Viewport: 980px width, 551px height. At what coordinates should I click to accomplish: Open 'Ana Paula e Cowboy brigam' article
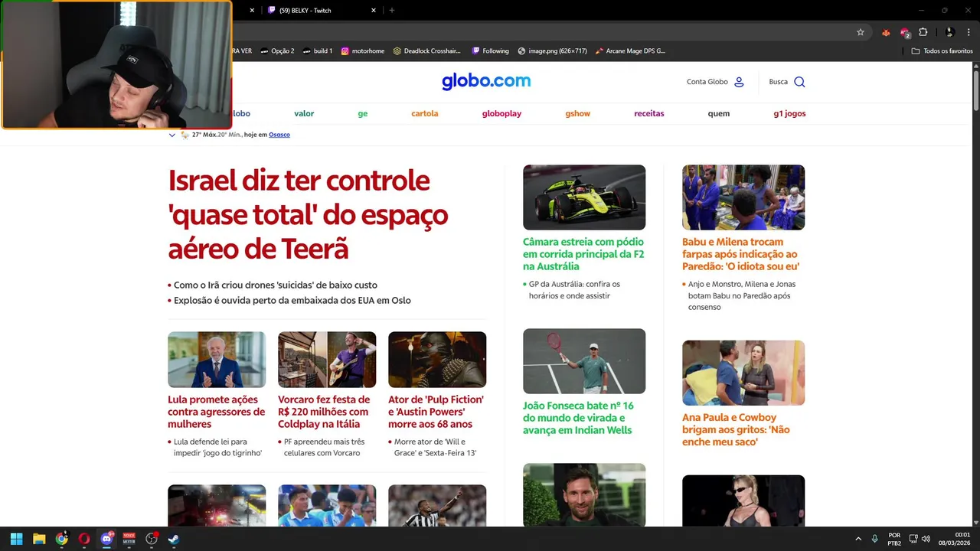pyautogui.click(x=736, y=429)
